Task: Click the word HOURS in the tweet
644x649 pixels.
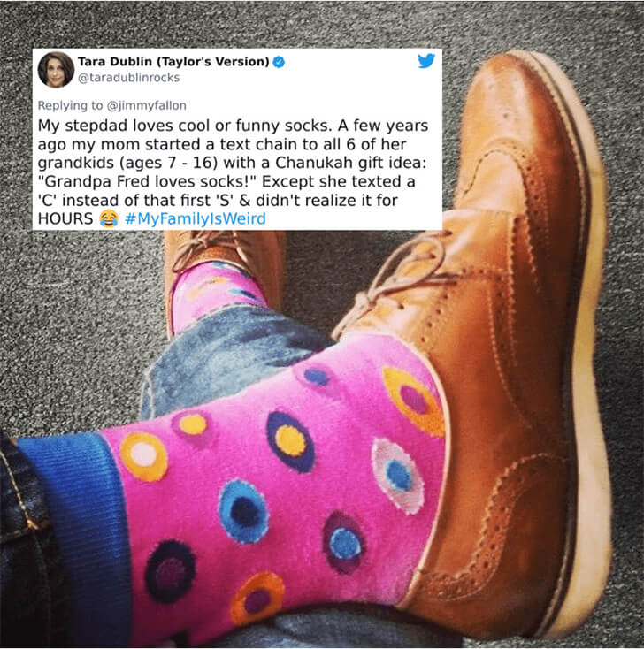Action: 65,218
